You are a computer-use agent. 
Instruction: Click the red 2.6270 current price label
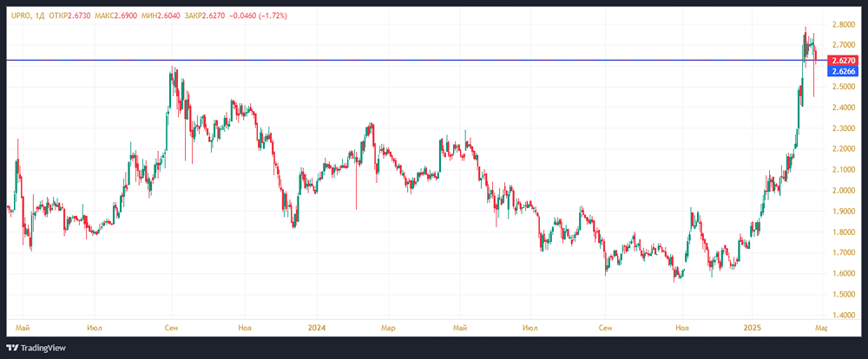point(842,60)
